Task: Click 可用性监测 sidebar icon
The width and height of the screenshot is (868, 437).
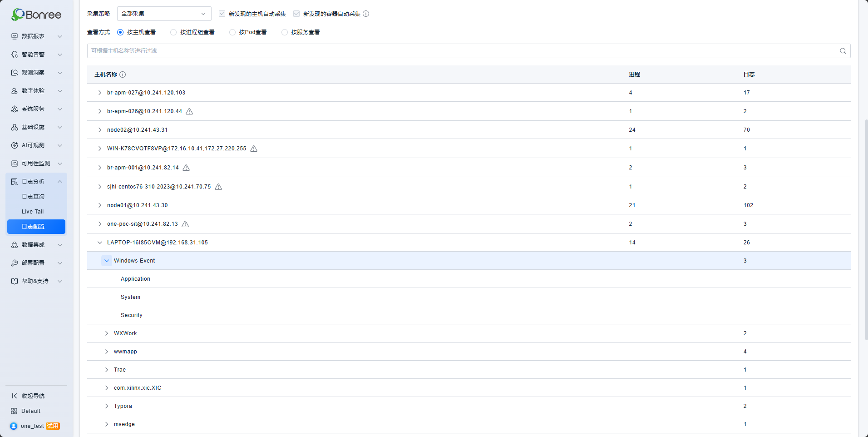Action: click(15, 164)
